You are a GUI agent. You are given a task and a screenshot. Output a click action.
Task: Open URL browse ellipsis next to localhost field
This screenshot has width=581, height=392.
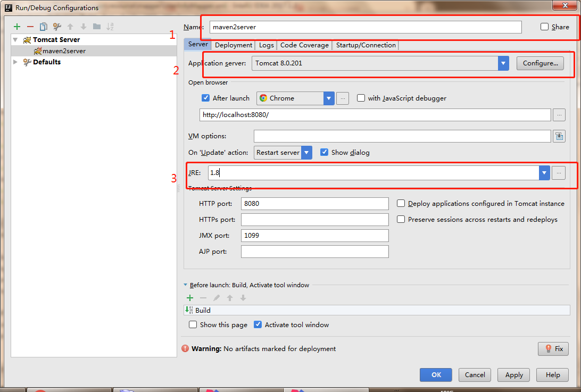[559, 115]
